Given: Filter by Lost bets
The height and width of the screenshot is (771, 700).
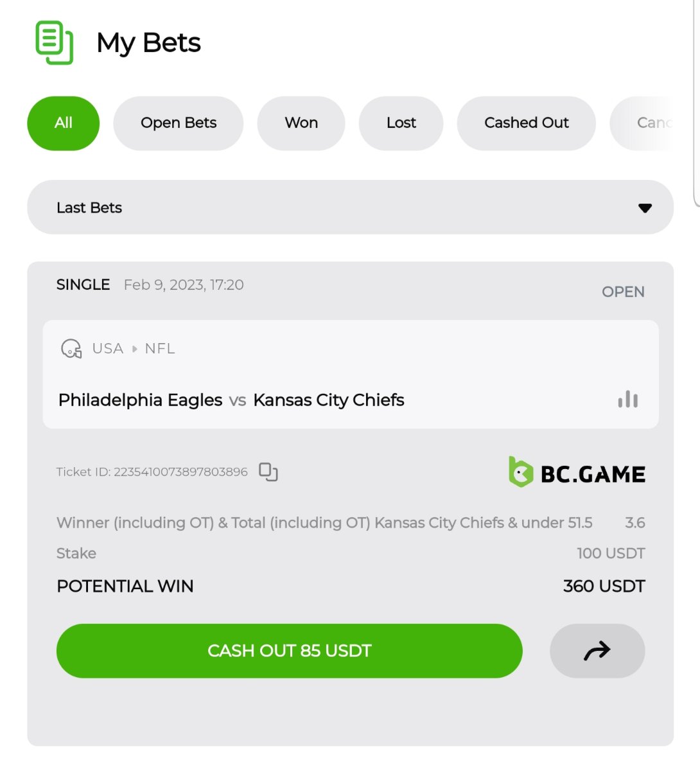Looking at the screenshot, I should [x=401, y=123].
